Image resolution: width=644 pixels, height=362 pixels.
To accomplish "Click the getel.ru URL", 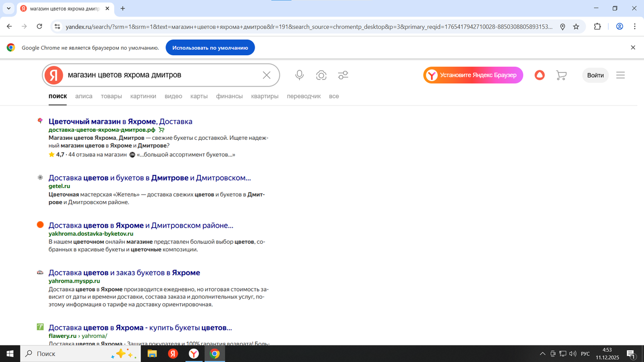I will [59, 186].
